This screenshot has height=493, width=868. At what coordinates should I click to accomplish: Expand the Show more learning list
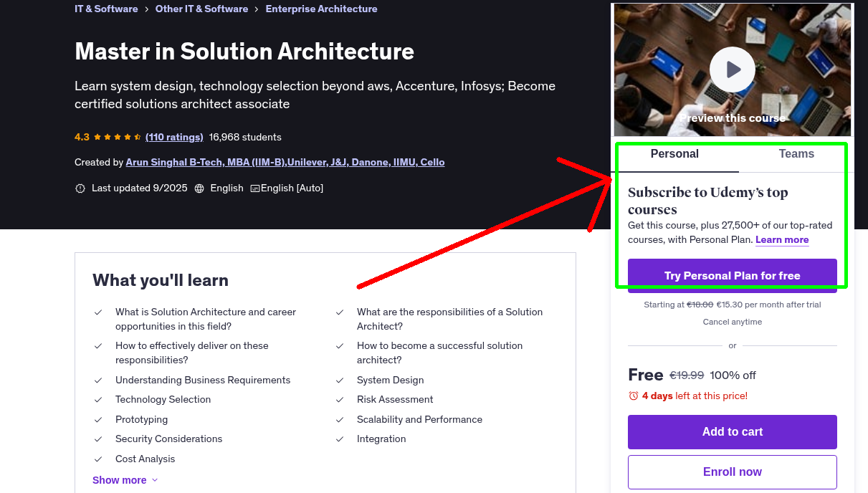125,480
